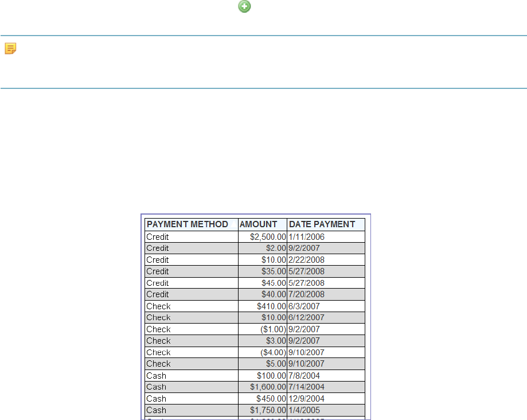Click Credit in the $2.00 row
This screenshot has height=420, width=527.
click(191, 248)
